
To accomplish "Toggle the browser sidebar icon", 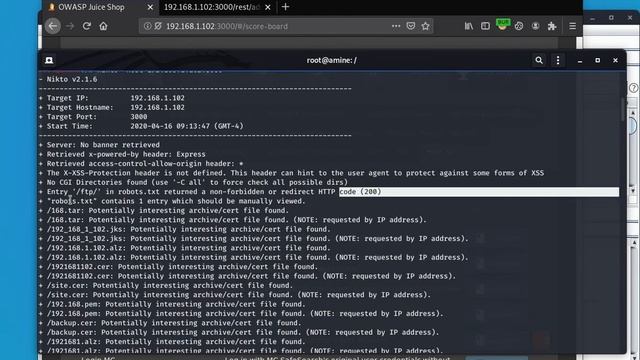I will point(485,26).
